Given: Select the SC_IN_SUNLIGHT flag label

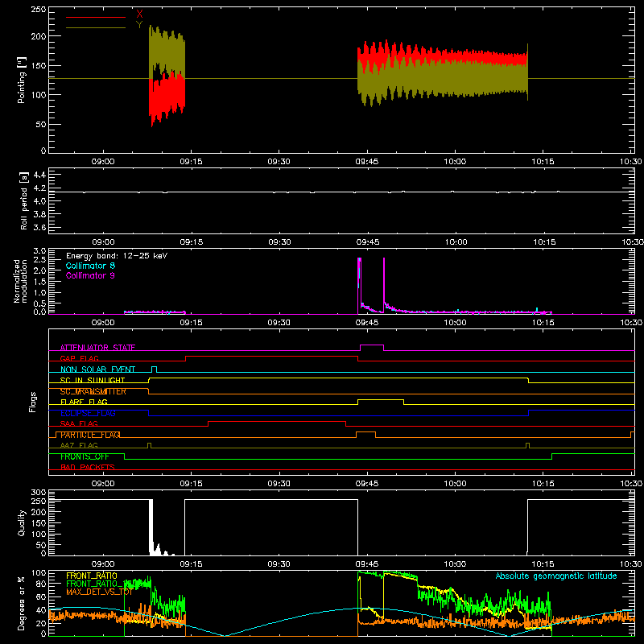Looking at the screenshot, I should 93,380.
